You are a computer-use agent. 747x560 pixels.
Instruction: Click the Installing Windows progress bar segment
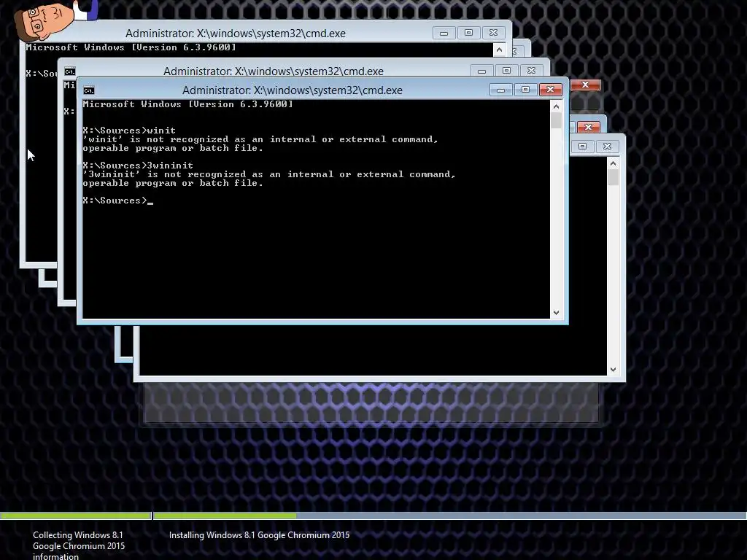click(x=449, y=516)
